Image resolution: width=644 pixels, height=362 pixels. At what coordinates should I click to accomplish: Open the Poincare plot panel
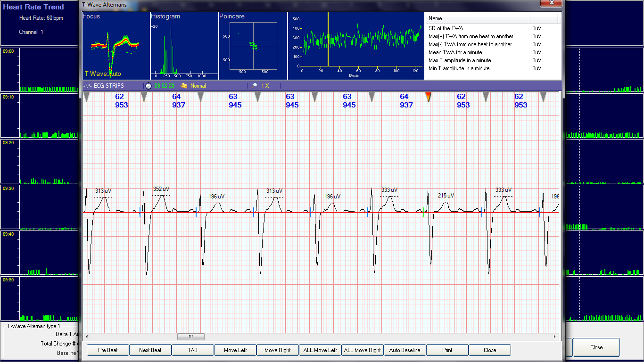(x=253, y=46)
